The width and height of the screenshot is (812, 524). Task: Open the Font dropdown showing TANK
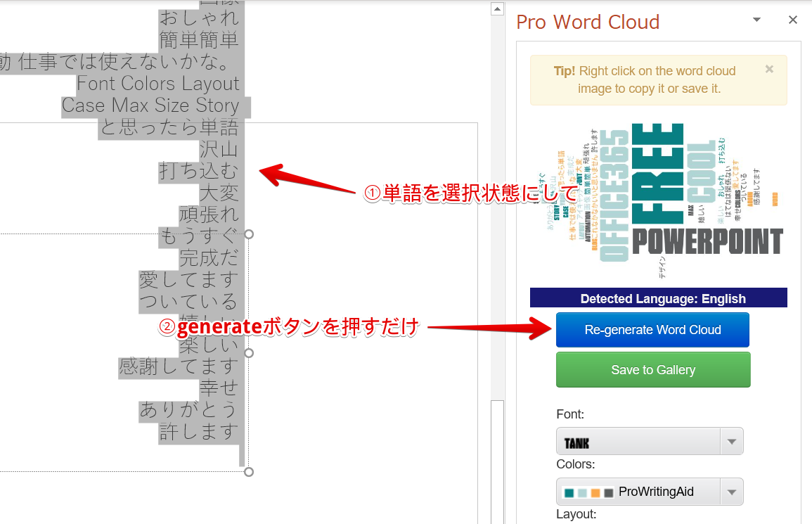point(650,442)
